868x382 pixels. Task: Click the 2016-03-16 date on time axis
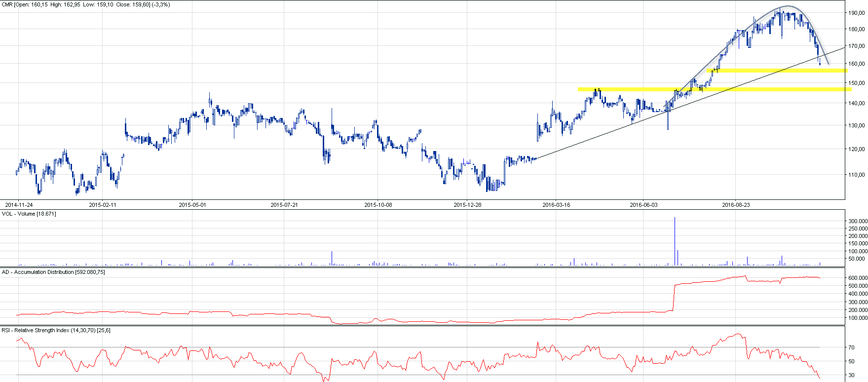(x=556, y=205)
